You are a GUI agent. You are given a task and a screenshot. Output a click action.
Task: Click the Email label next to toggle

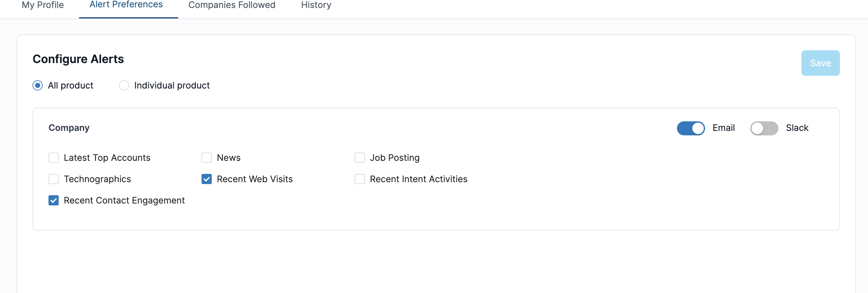pos(724,128)
